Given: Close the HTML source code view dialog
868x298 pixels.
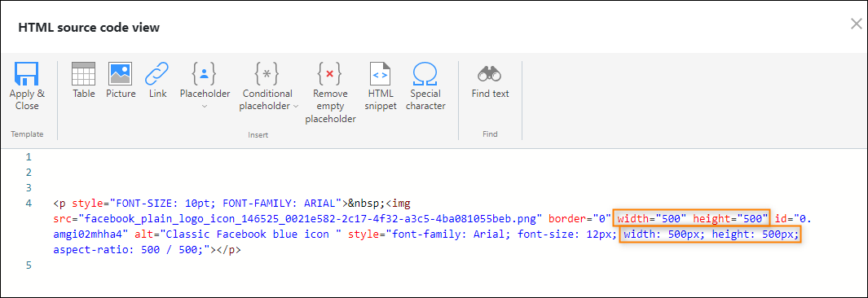Looking at the screenshot, I should [x=856, y=24].
